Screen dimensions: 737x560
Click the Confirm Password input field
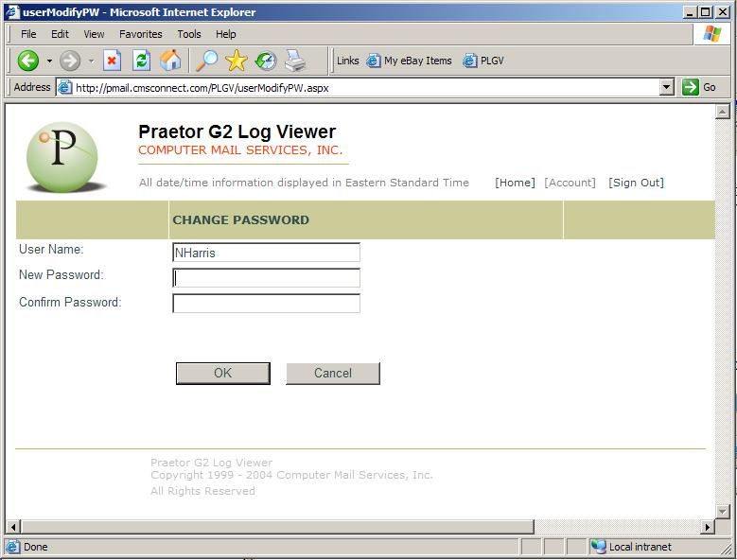pos(266,303)
